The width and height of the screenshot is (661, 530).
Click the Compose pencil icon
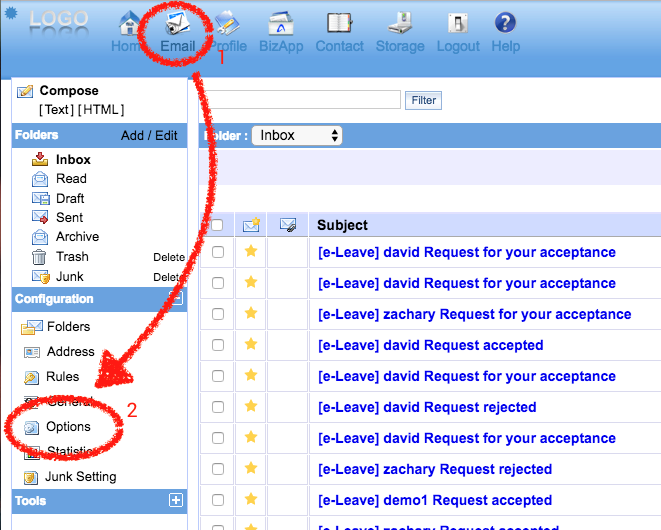pos(25,92)
